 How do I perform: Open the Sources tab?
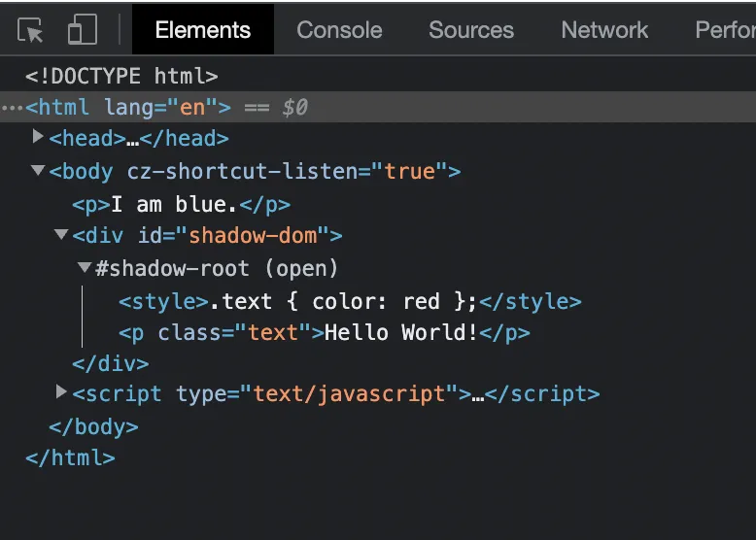click(x=471, y=30)
